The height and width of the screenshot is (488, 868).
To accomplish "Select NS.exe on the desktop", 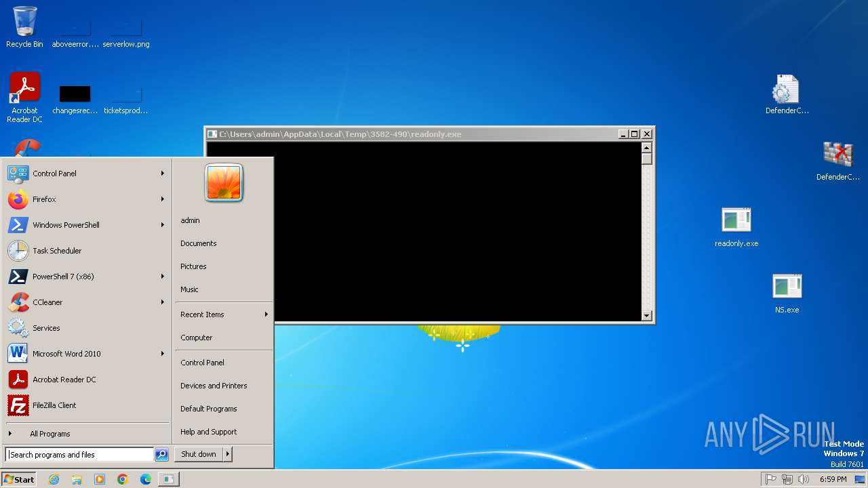I will pos(787,293).
